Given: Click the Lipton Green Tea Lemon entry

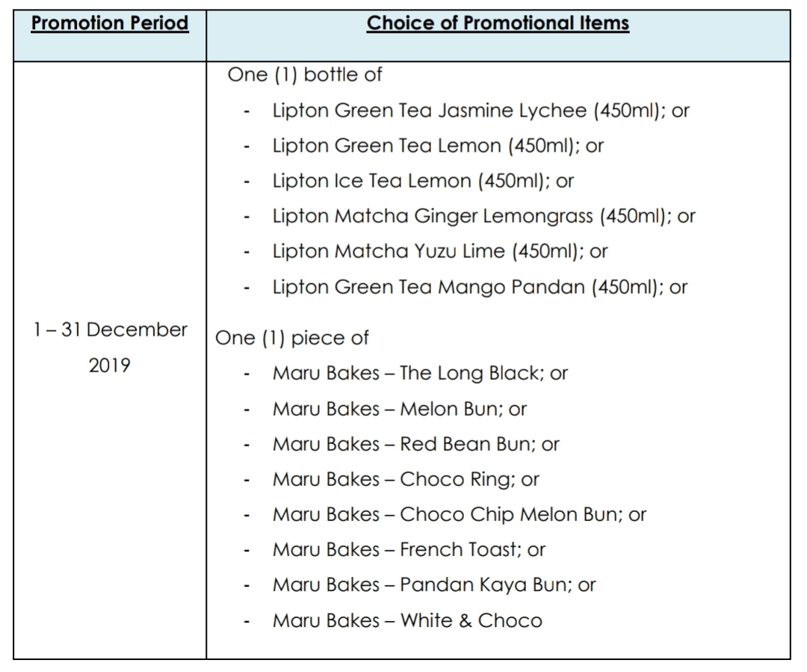Looking at the screenshot, I should [437, 146].
